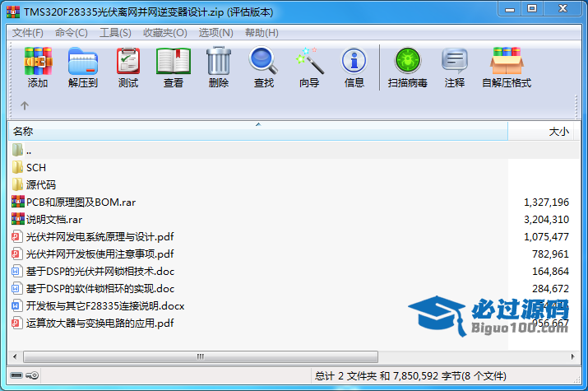Screen dimensions: 588x391
Task: Click the Add (添加) toolbar icon
Action: pos(38,62)
